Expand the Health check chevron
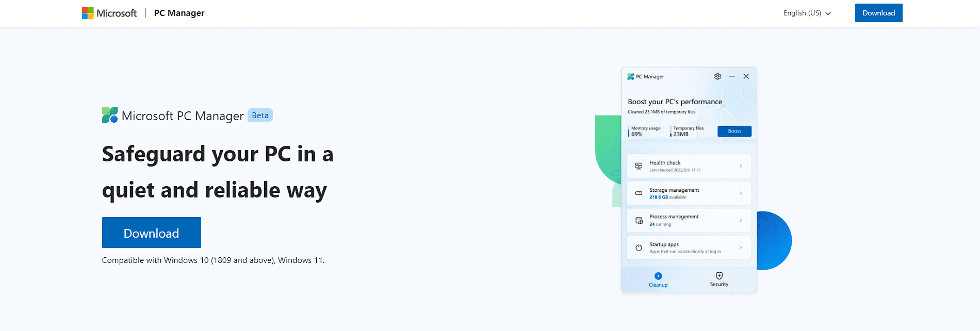The width and height of the screenshot is (980, 331). (741, 166)
